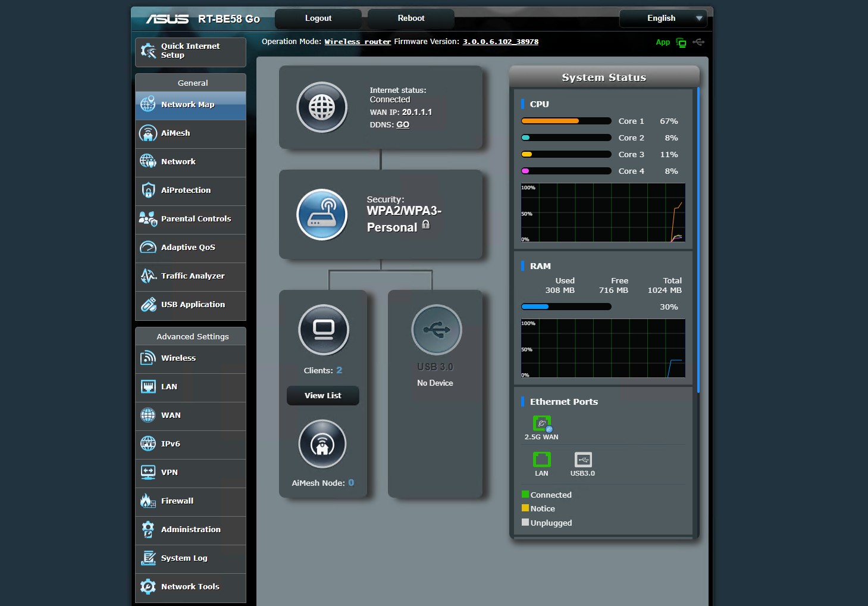Click the USB status icon in header
868x606 pixels.
click(x=698, y=42)
